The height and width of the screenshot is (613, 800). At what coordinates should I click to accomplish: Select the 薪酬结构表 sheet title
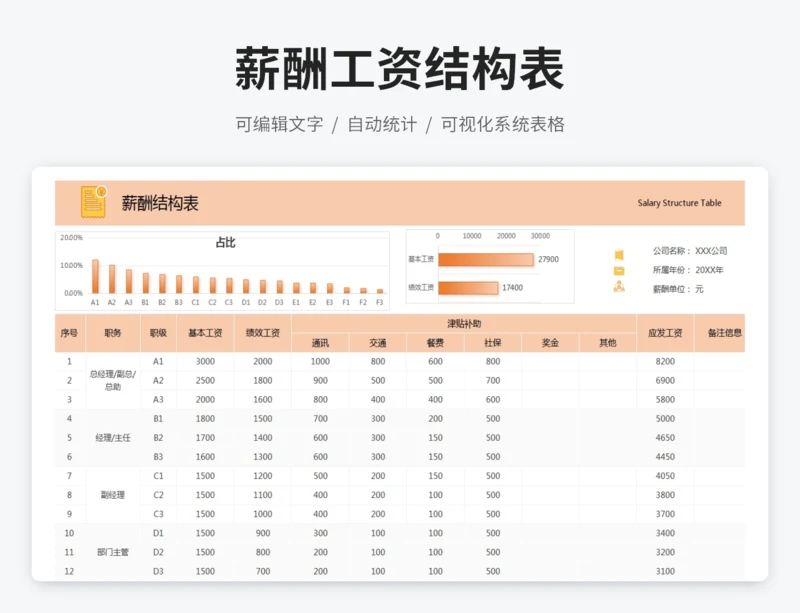[x=160, y=203]
